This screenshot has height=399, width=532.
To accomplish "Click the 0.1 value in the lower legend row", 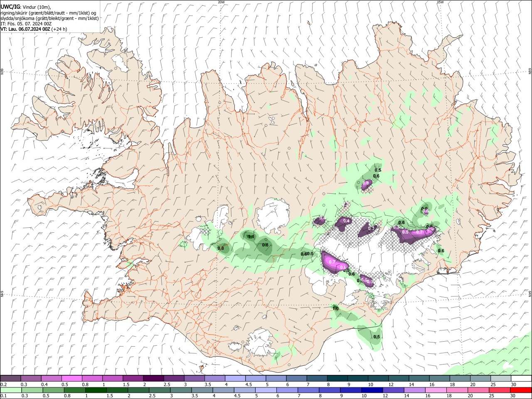I will point(3,396).
